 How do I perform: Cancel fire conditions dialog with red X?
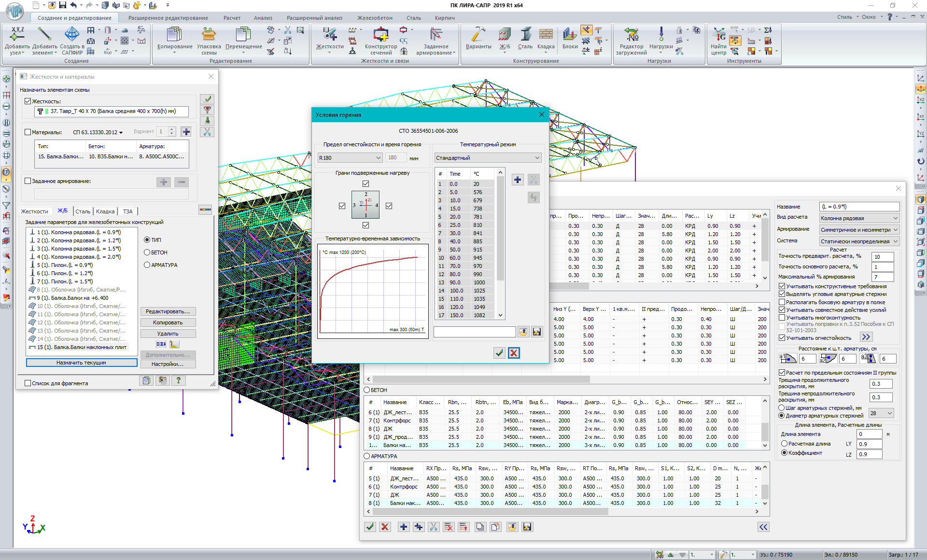(514, 353)
